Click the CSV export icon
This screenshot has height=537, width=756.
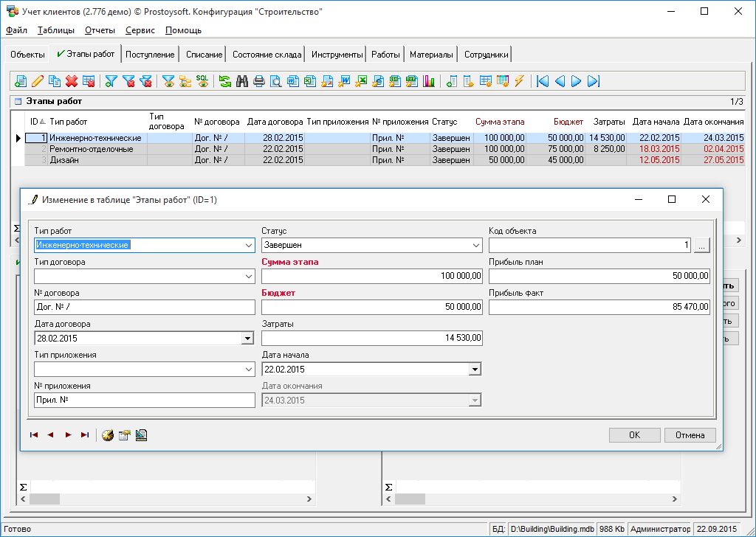(x=395, y=81)
